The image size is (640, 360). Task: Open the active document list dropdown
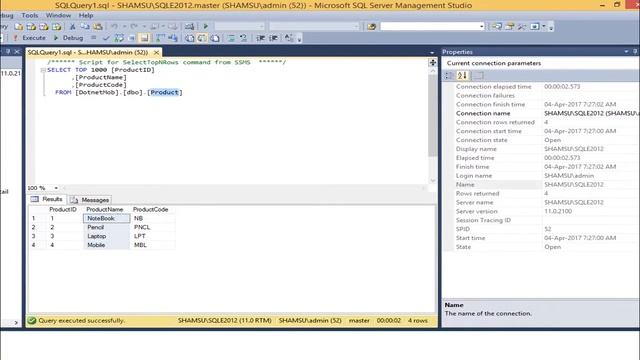(432, 53)
